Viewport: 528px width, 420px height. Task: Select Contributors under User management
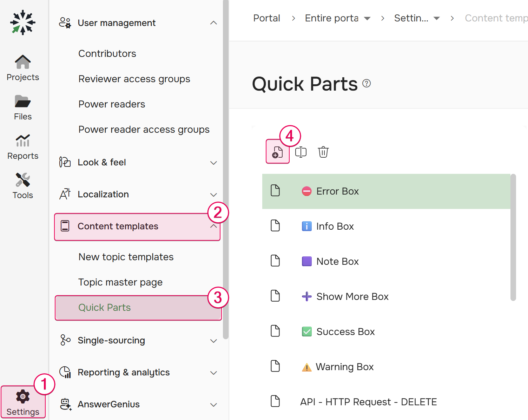[107, 53]
